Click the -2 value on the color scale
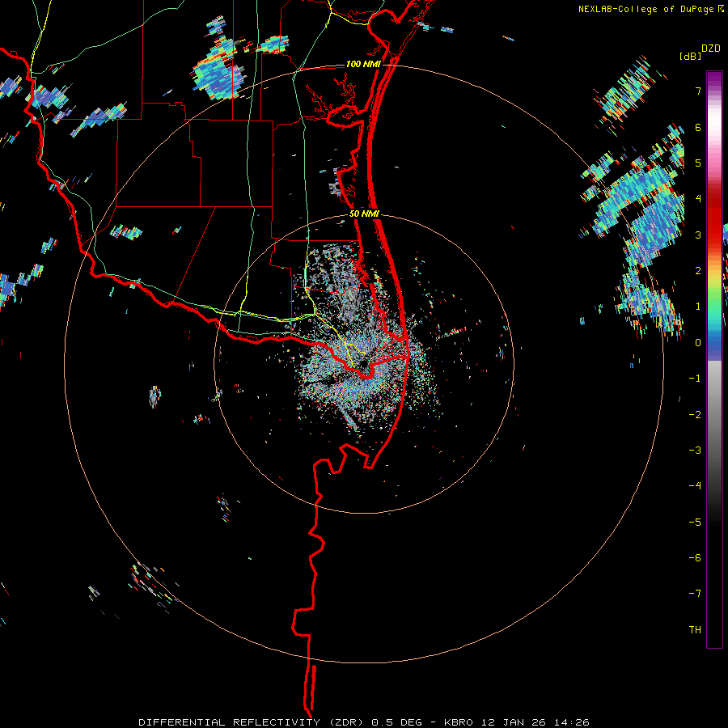 point(695,415)
